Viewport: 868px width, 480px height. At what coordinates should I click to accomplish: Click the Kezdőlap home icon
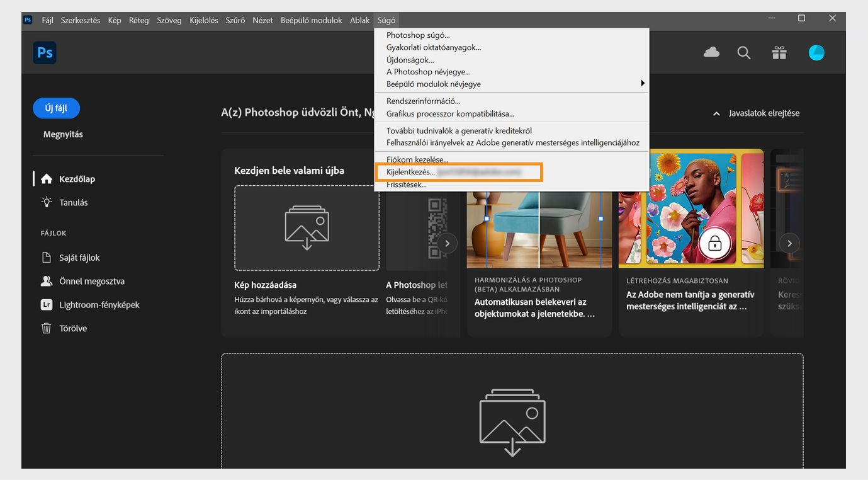[x=46, y=179]
